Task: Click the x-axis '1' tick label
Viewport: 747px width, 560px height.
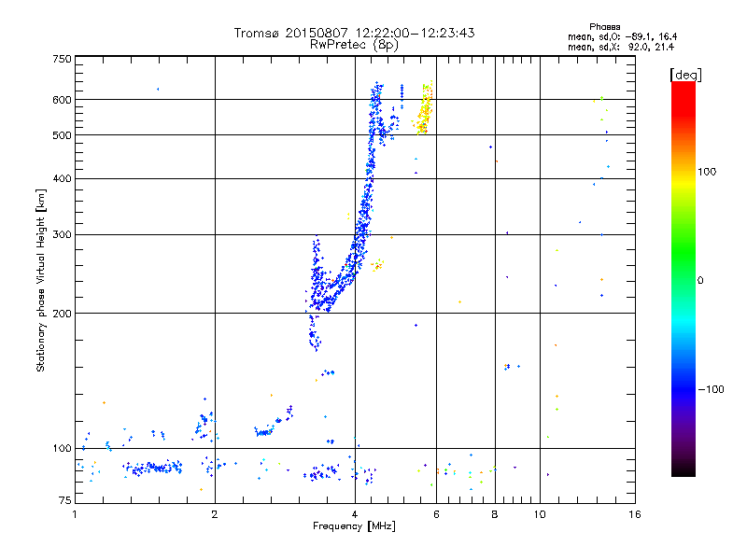Action: pyautogui.click(x=75, y=514)
